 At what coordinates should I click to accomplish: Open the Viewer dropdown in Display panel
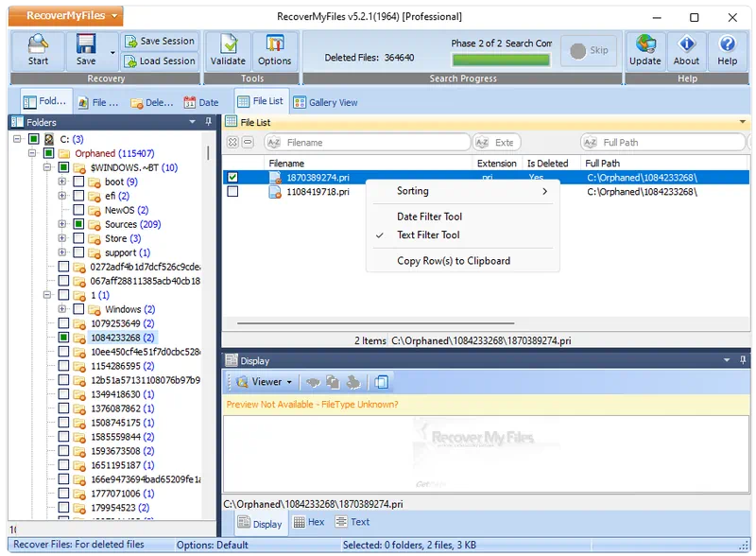coord(265,382)
